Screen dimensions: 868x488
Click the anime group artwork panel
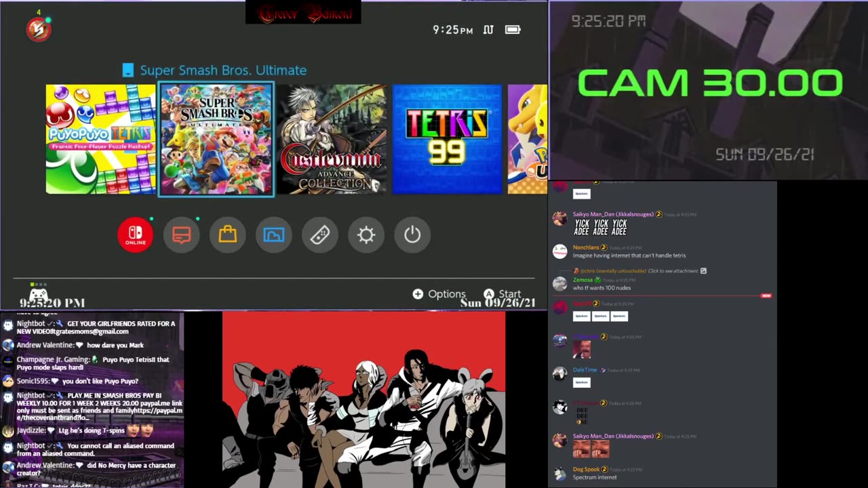pos(363,400)
